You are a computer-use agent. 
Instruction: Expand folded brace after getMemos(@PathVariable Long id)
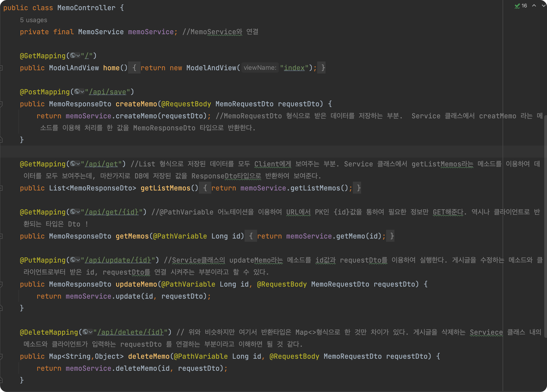tap(251, 236)
